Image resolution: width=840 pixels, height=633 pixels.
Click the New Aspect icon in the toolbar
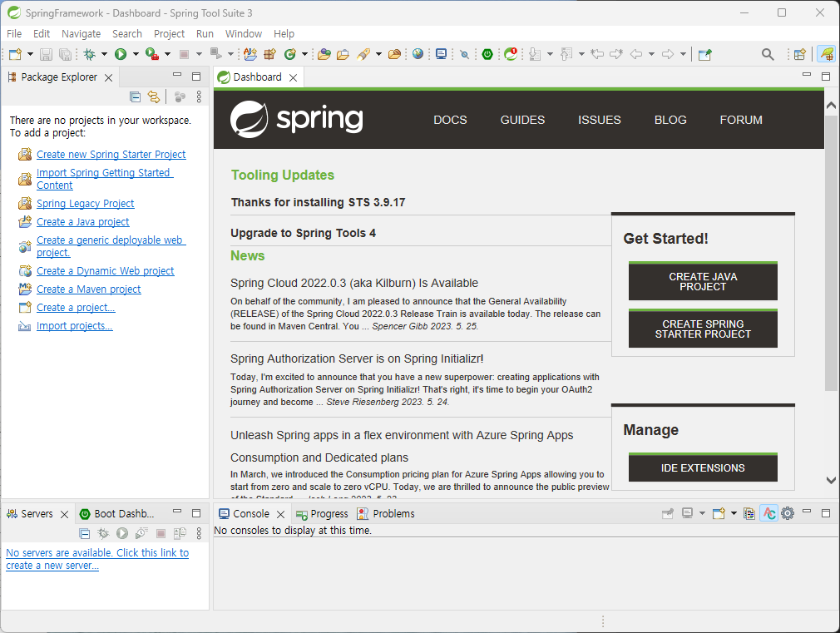point(250,54)
